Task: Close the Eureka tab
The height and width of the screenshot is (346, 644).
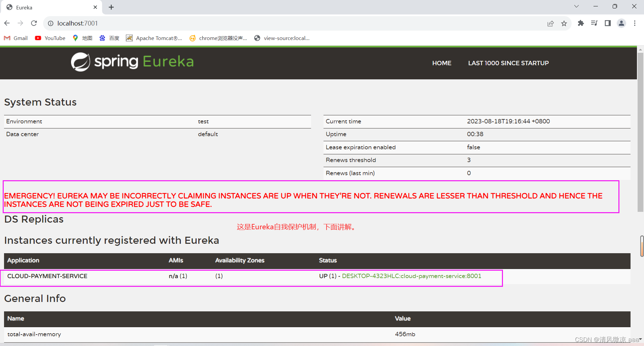Action: click(x=95, y=7)
